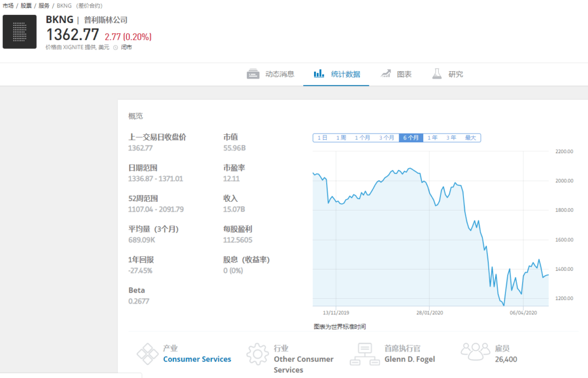
Task: Click the gear icon for 行业
Action: pos(257,354)
